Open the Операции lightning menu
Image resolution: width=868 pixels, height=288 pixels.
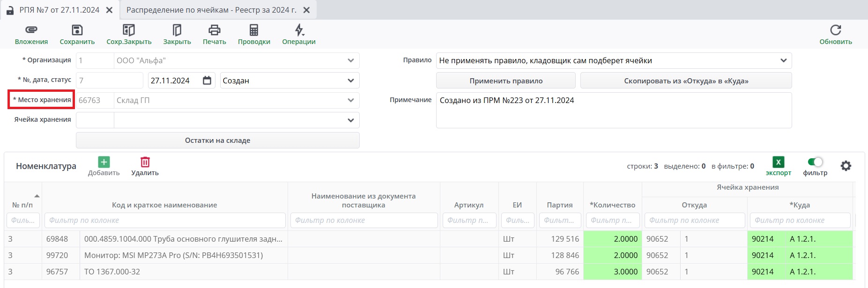[x=298, y=30]
